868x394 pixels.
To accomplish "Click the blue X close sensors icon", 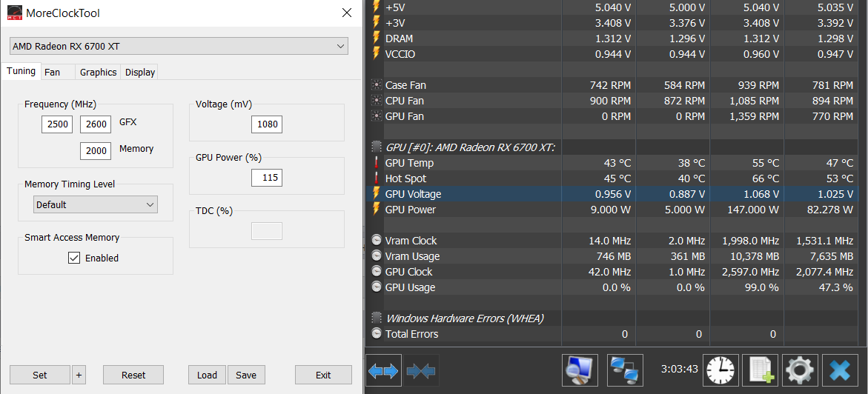I will click(x=840, y=370).
